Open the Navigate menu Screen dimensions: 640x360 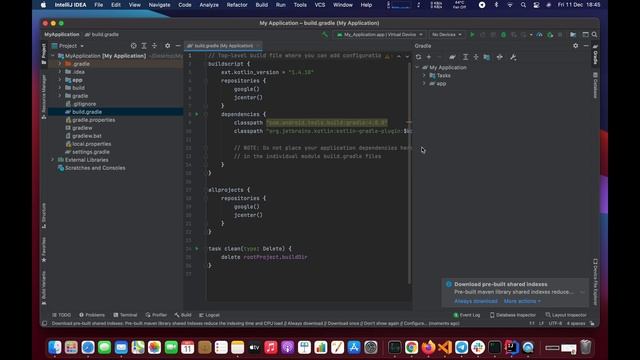[159, 5]
